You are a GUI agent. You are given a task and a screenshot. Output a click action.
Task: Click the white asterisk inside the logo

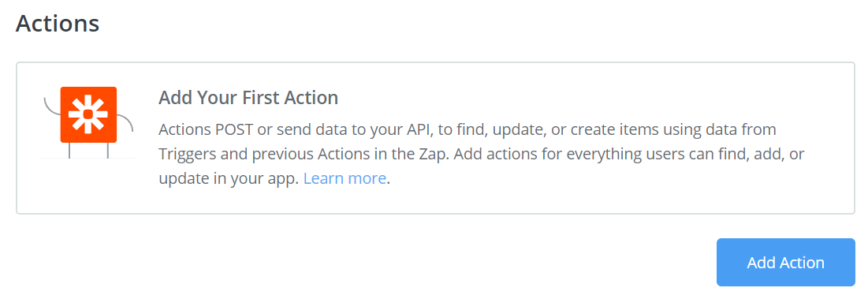tap(88, 114)
